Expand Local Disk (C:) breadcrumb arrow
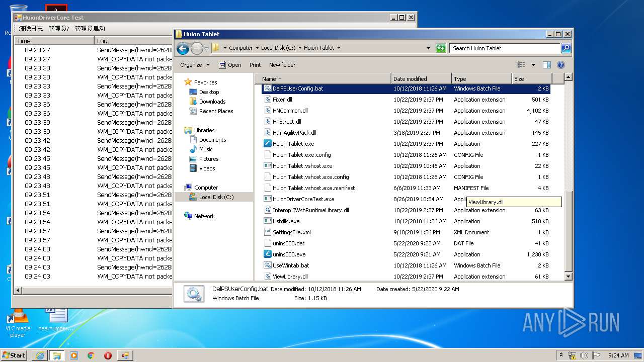The width and height of the screenshot is (644, 362). click(x=300, y=48)
